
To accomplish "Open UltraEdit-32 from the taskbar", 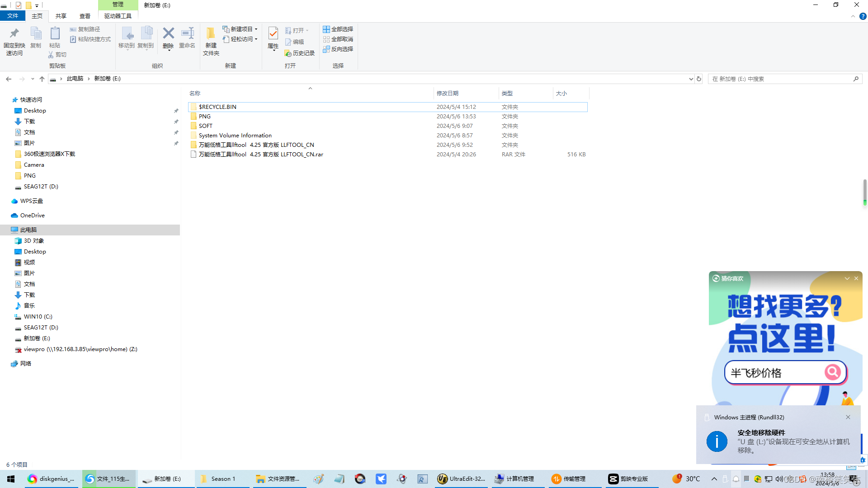I will pyautogui.click(x=461, y=479).
